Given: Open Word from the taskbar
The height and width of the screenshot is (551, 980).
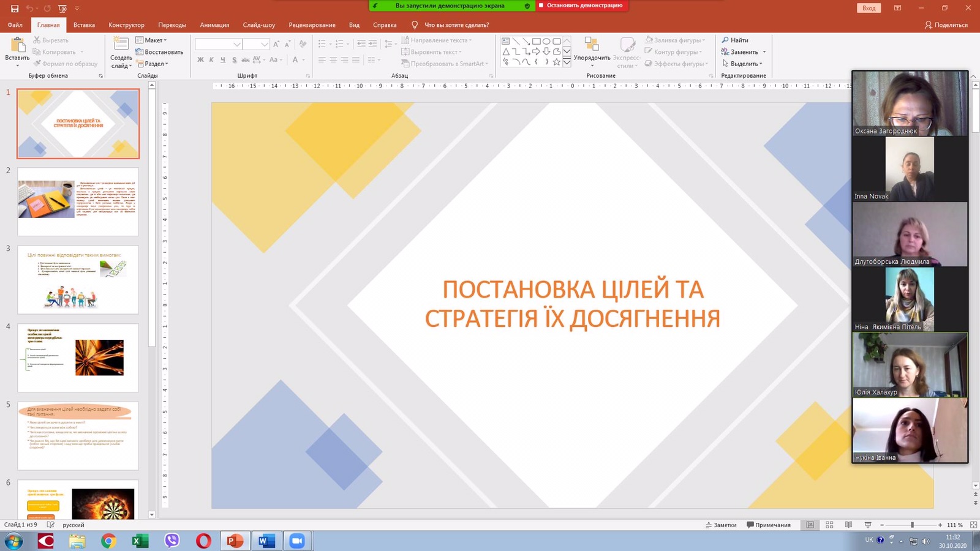Looking at the screenshot, I should click(266, 541).
